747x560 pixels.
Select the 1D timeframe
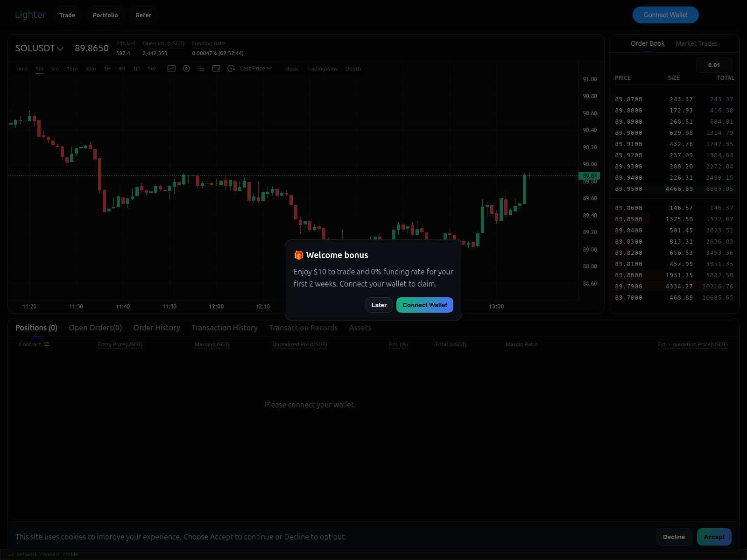pos(136,68)
